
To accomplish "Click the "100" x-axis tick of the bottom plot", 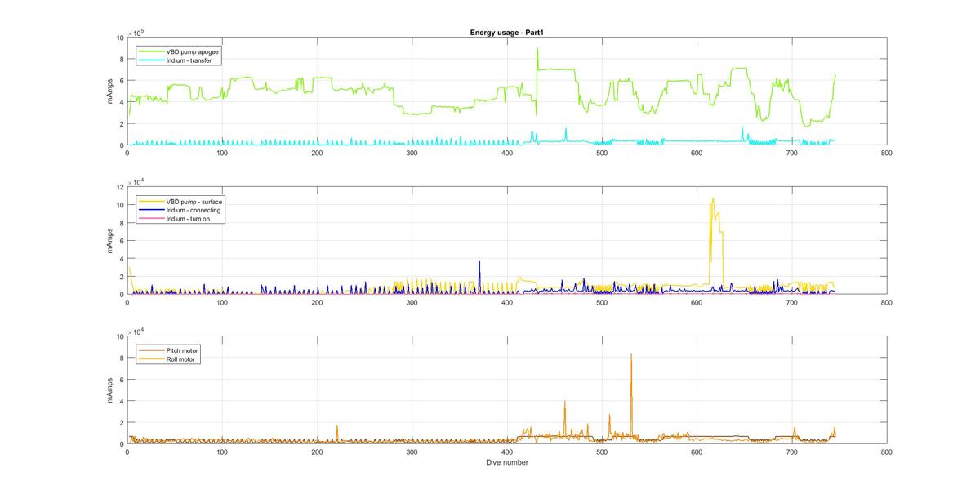I will pyautogui.click(x=221, y=452).
